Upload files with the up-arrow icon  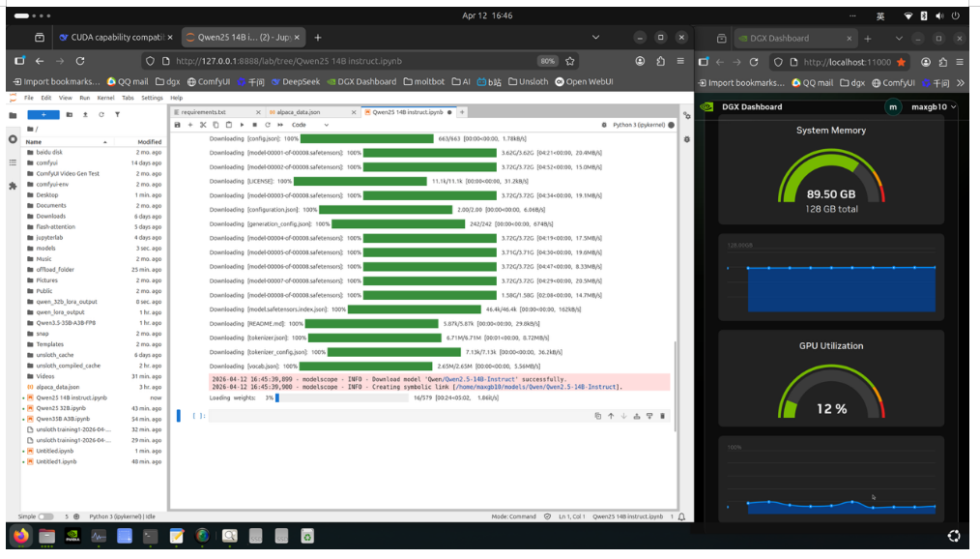(85, 115)
